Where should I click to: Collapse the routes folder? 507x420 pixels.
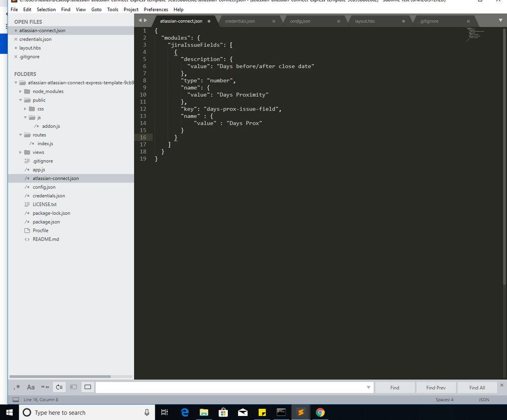(20, 135)
